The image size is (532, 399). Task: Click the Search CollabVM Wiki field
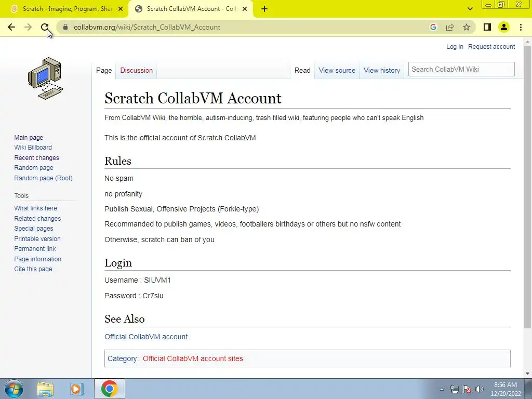click(x=461, y=69)
